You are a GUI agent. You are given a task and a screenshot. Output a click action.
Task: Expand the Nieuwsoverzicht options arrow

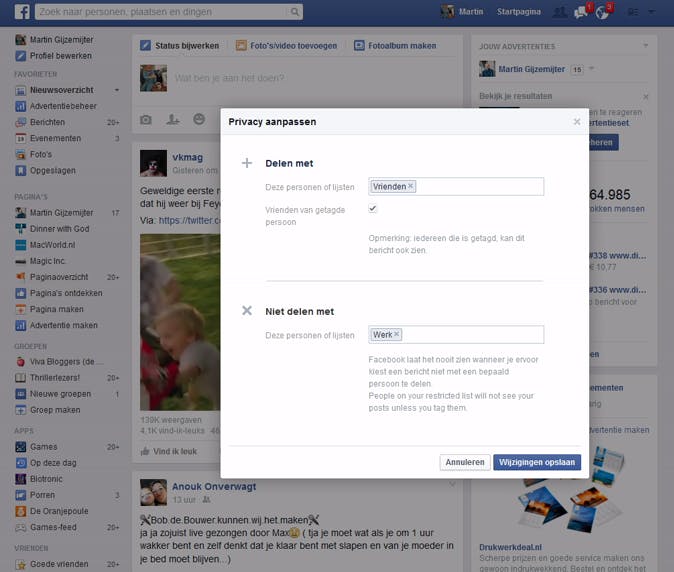(117, 90)
